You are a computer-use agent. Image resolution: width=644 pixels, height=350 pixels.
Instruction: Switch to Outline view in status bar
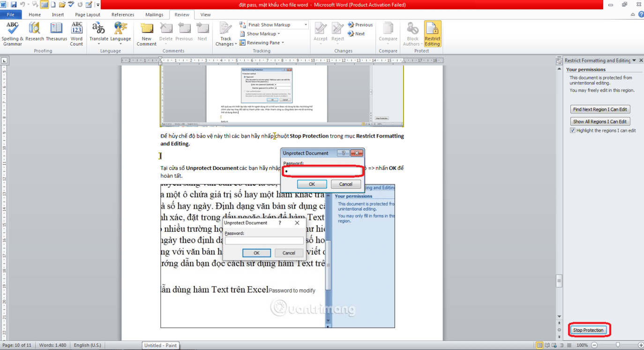pyautogui.click(x=562, y=345)
